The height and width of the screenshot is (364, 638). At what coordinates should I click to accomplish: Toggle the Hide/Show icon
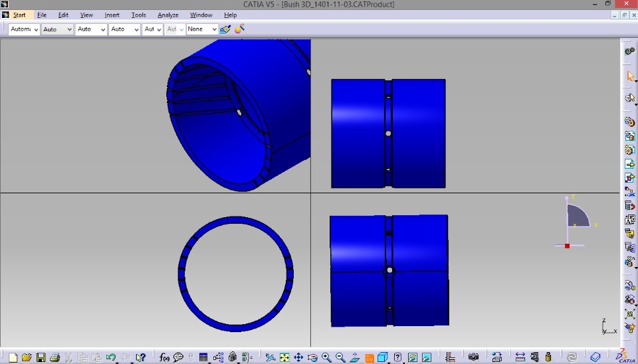[x=412, y=357]
